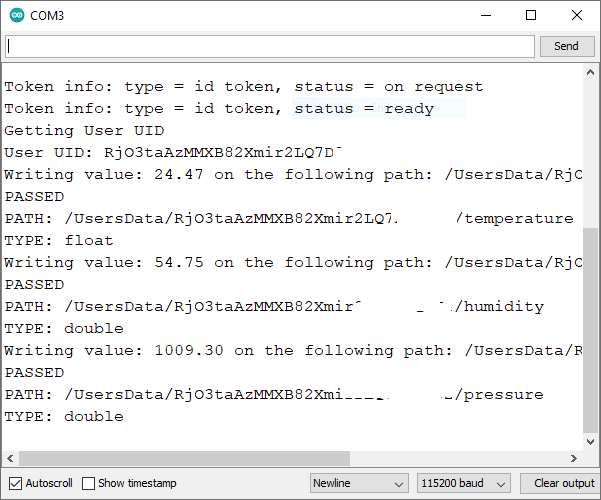The width and height of the screenshot is (601, 500).
Task: Click the 'Getting User UID' line
Action: point(84,131)
